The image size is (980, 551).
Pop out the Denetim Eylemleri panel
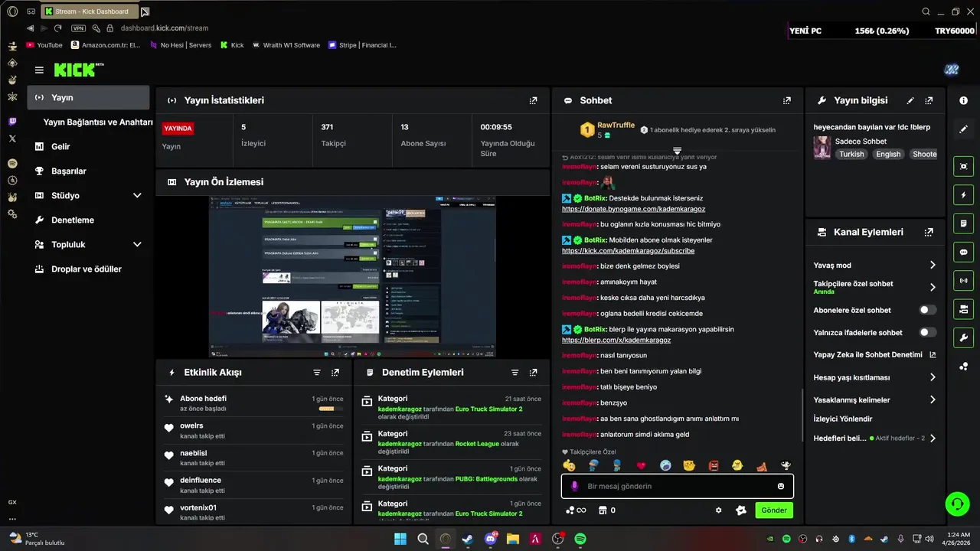click(534, 373)
